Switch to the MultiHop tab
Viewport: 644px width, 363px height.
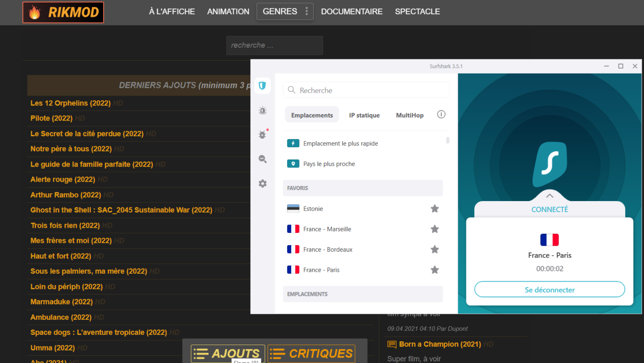[410, 115]
